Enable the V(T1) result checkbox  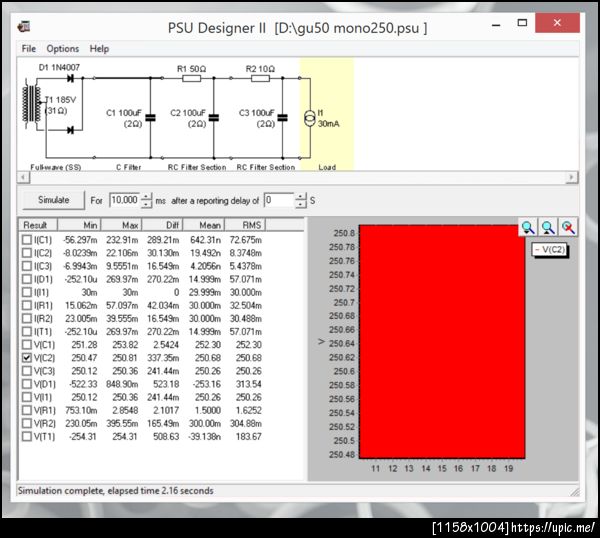pyautogui.click(x=26, y=436)
